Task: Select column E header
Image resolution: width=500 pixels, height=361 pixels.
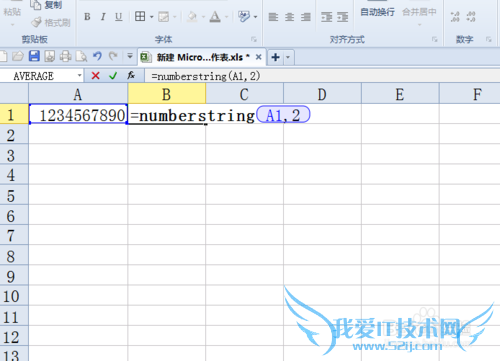Action: pyautogui.click(x=400, y=94)
